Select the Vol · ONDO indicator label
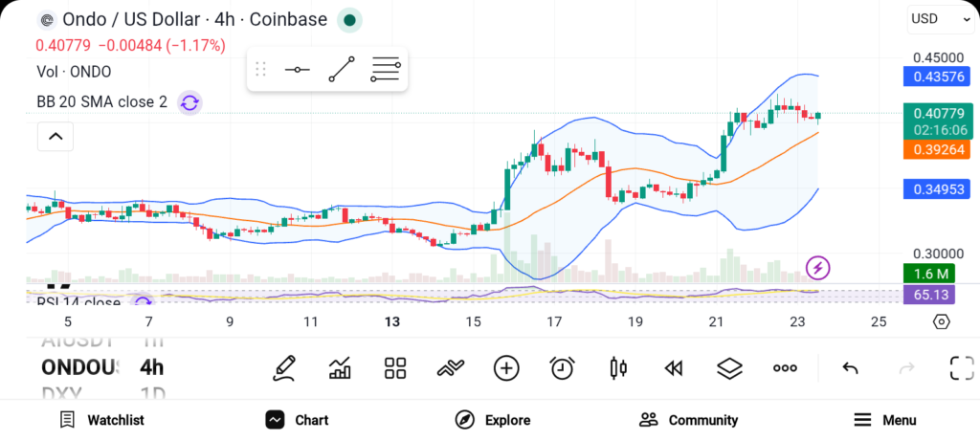The image size is (980, 441). (74, 72)
